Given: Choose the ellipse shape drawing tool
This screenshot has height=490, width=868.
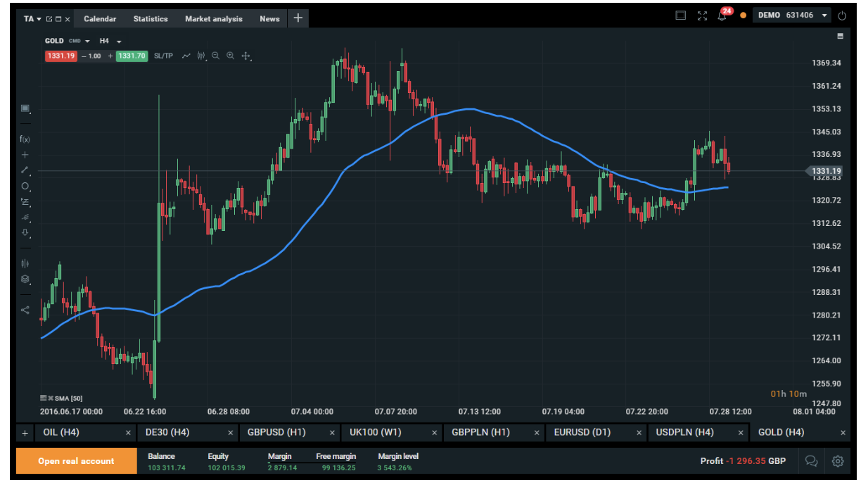Looking at the screenshot, I should 25,186.
